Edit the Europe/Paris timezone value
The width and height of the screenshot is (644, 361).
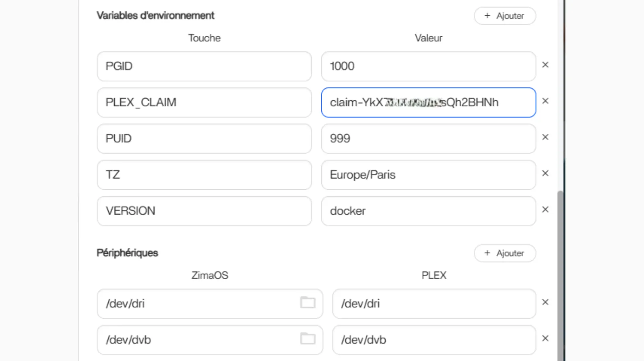click(x=428, y=175)
